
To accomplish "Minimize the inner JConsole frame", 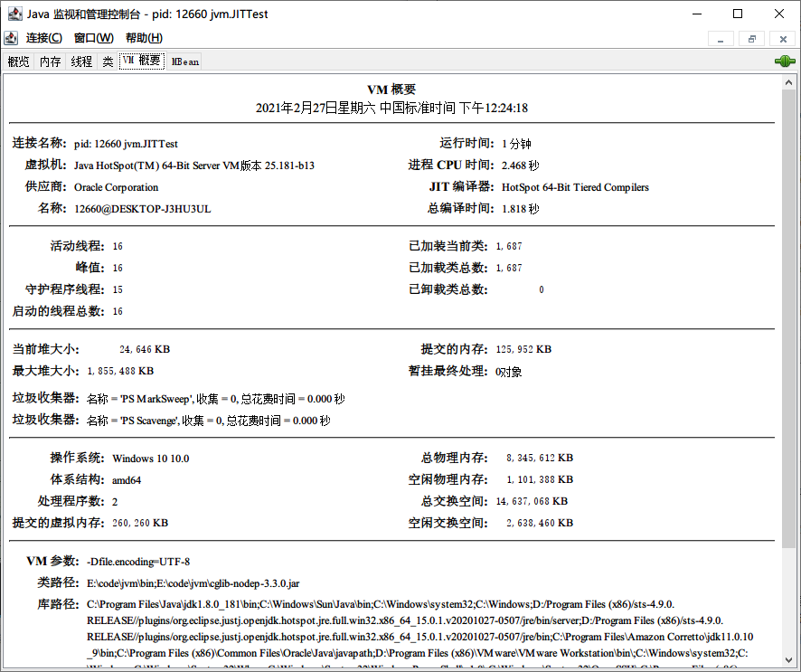I will (721, 39).
